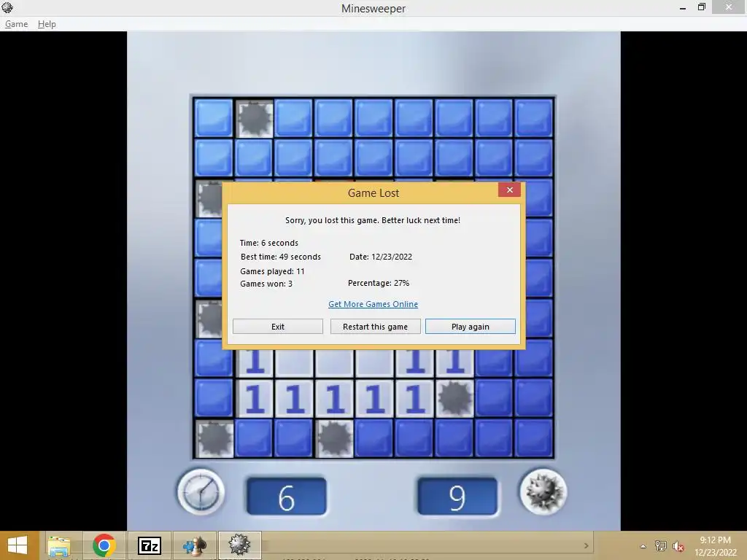The height and width of the screenshot is (560, 747).
Task: Click 'Best time: 49 seconds' text
Action: (281, 257)
